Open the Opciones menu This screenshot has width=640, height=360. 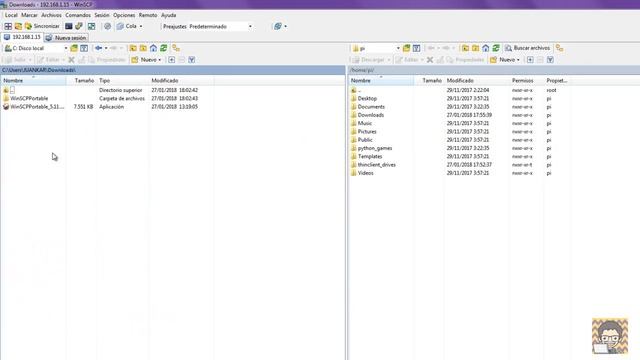click(x=124, y=15)
